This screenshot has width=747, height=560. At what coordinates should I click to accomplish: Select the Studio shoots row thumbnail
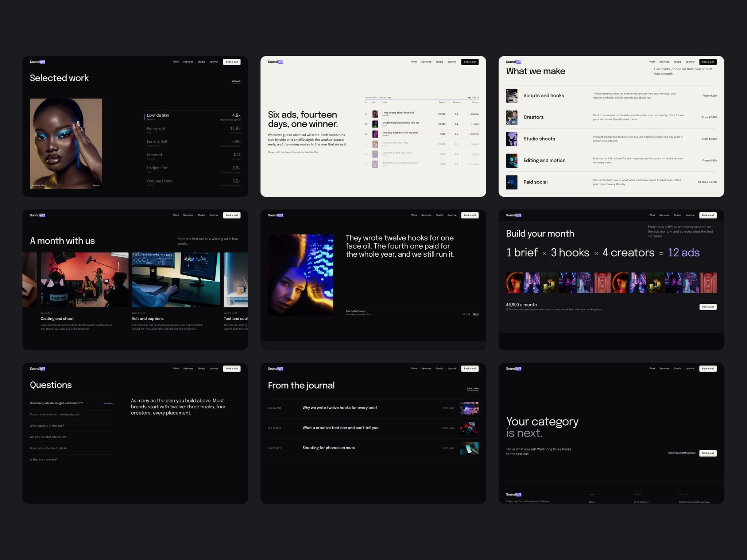511,139
